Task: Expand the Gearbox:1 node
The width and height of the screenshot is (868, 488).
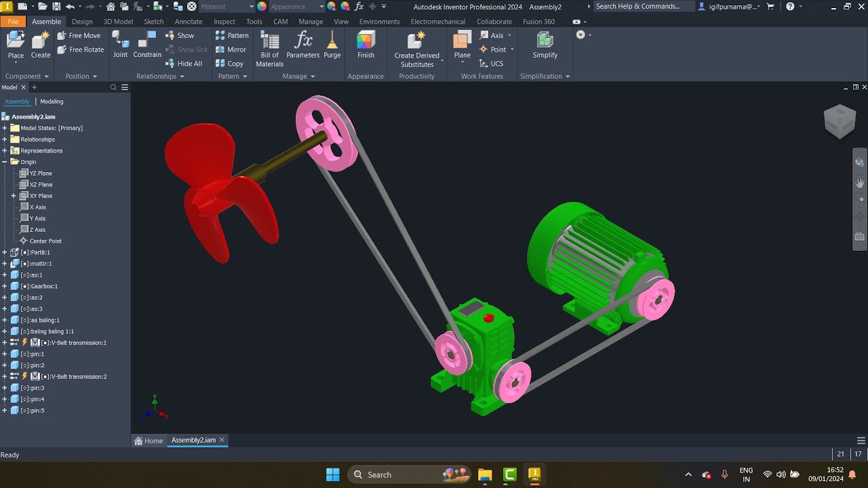Action: click(x=5, y=286)
